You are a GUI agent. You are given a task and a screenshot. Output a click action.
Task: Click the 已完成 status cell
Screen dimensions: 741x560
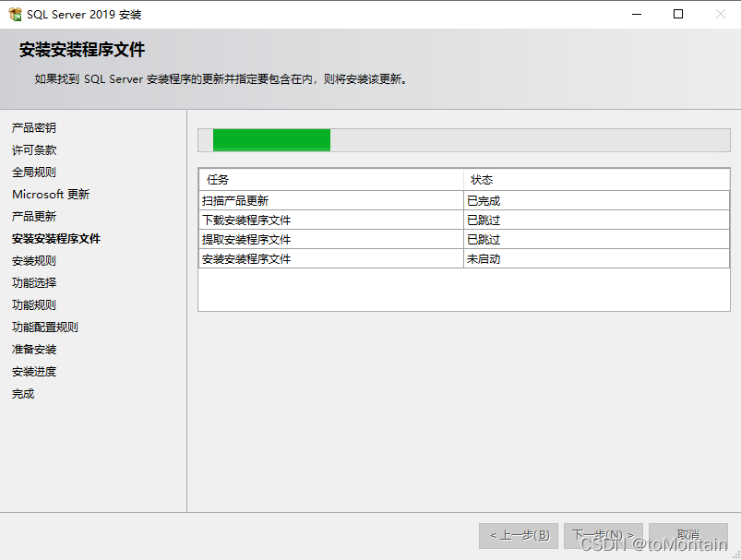[x=597, y=200]
